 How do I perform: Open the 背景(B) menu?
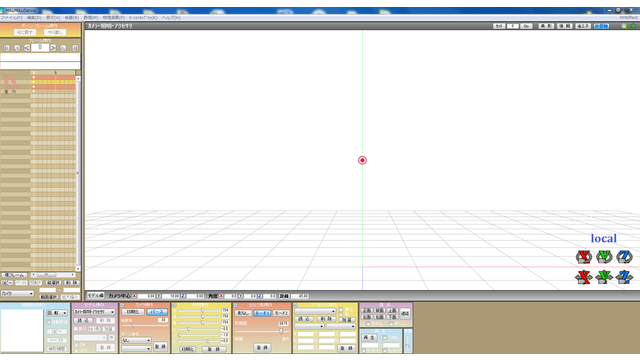(71, 18)
